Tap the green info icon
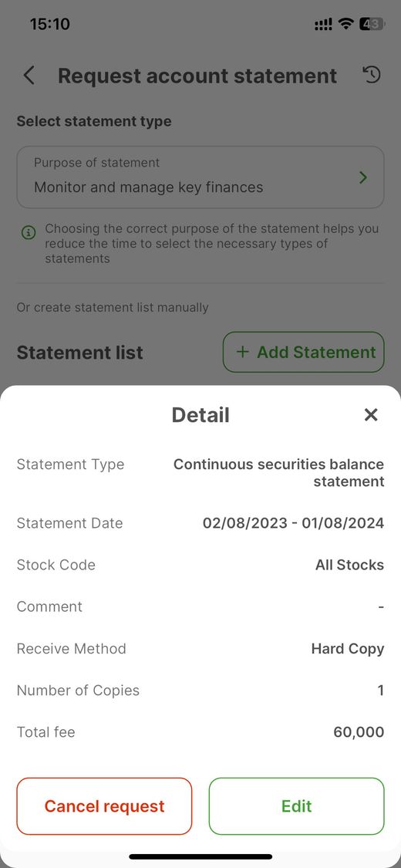Screen dimensions: 401x868 pyautogui.click(x=29, y=232)
